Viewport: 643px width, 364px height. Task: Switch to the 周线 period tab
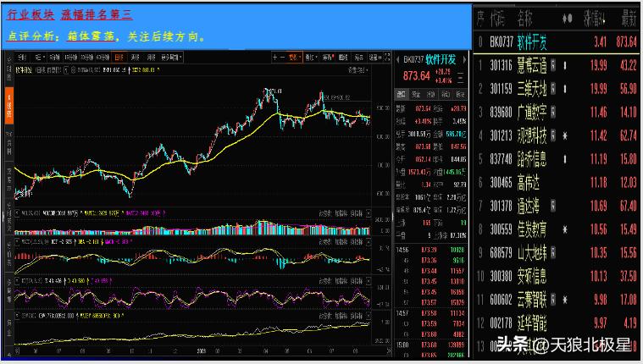click(x=136, y=58)
